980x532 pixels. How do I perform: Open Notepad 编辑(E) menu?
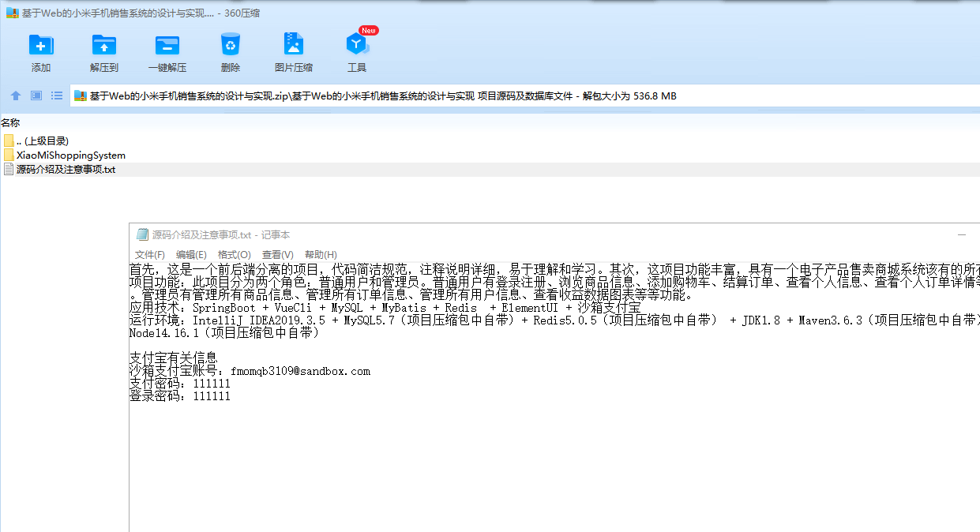click(x=191, y=255)
